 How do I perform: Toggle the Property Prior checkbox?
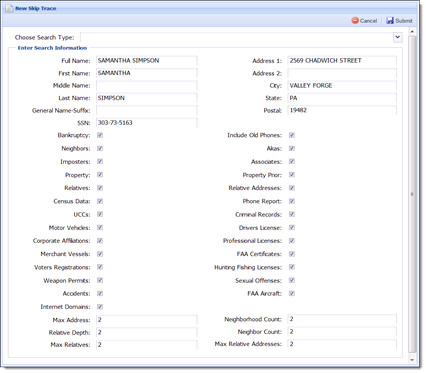point(292,175)
